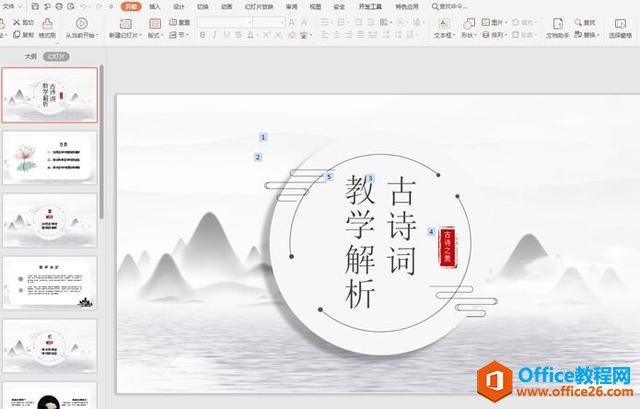640x409 pixels.
Task: Click the Reset (重置) slide button
Action: point(178,21)
